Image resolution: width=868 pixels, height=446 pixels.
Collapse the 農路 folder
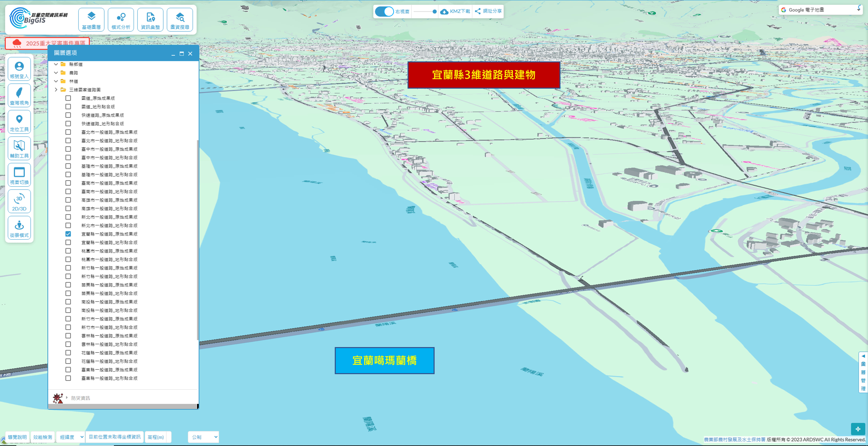coord(56,73)
